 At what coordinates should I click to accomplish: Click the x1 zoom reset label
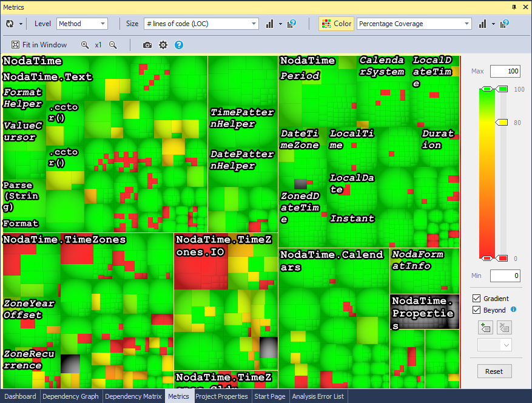[98, 45]
